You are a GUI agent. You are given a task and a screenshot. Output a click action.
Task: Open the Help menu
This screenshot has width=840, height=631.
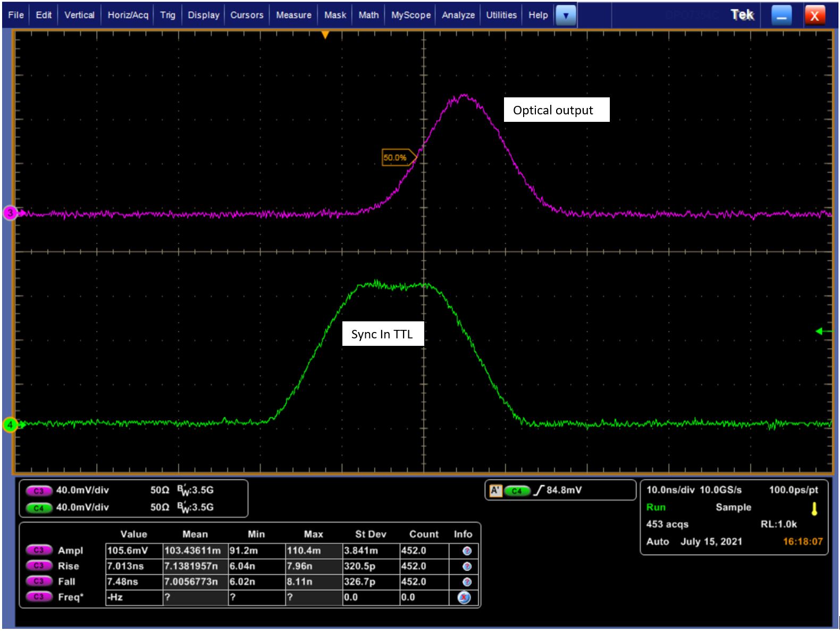coord(538,15)
